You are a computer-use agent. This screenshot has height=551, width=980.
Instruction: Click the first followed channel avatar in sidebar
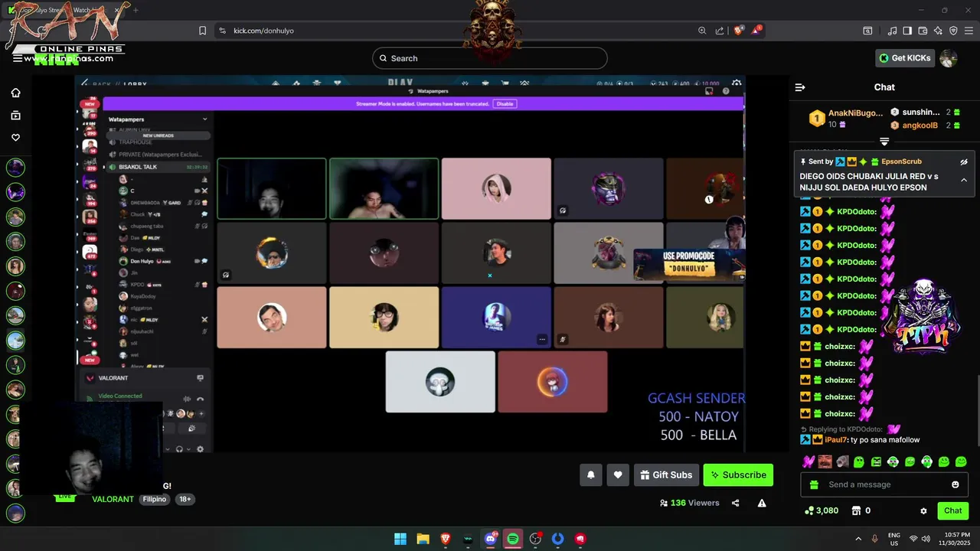[15, 167]
